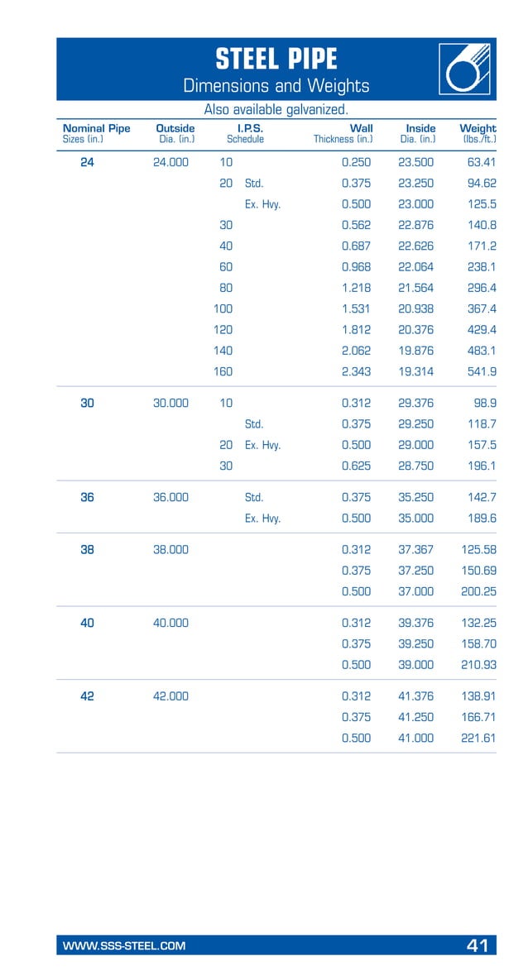This screenshot has width=528, height=980.
Task: Click page number 41 in footer
Action: pyautogui.click(x=477, y=945)
